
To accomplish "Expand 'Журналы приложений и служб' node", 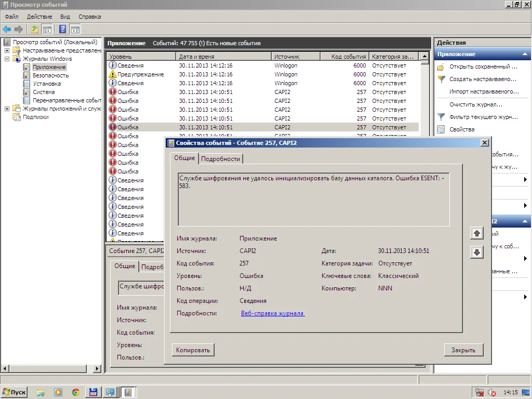I will (x=7, y=109).
